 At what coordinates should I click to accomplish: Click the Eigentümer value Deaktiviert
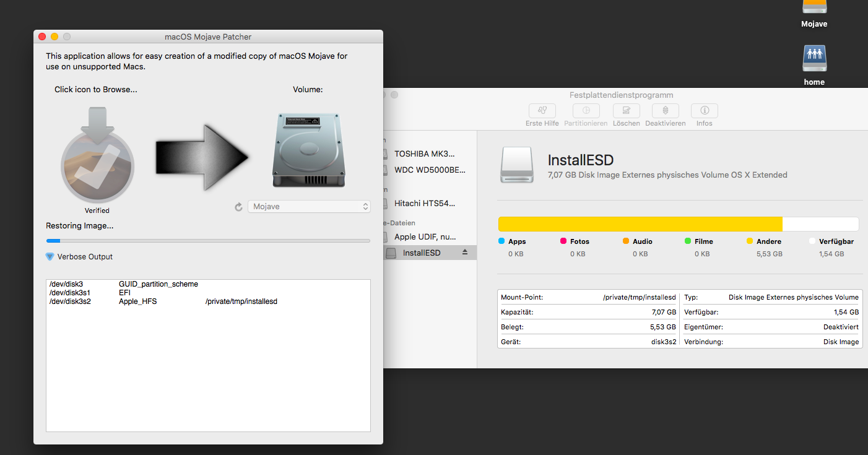[x=841, y=327]
